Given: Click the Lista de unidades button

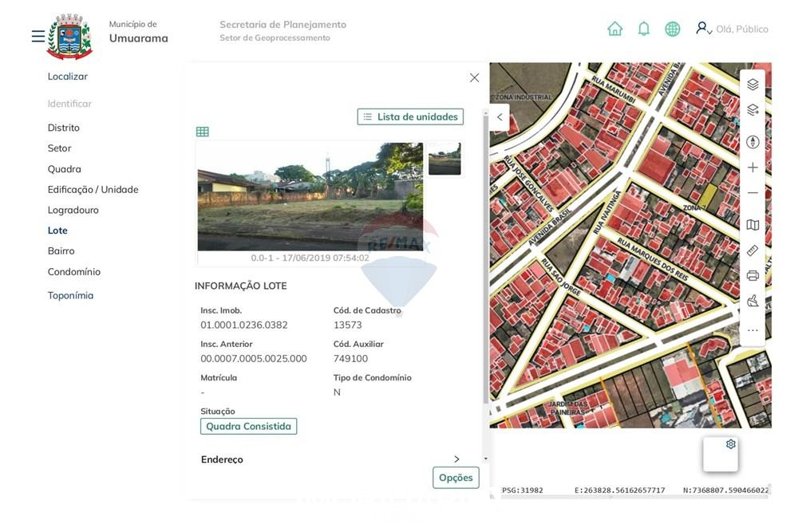Looking at the screenshot, I should pos(410,117).
